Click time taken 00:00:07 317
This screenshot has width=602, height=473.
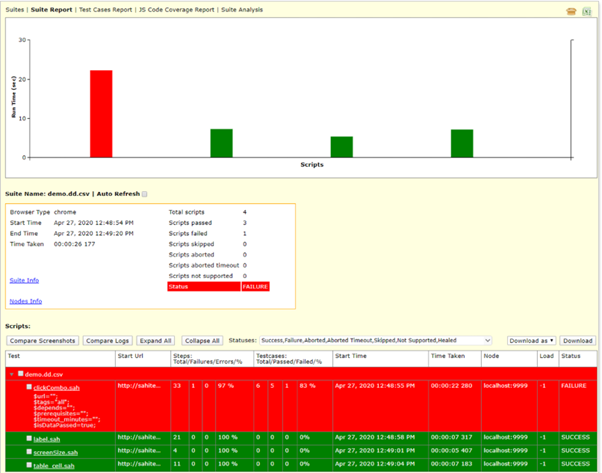452,437
